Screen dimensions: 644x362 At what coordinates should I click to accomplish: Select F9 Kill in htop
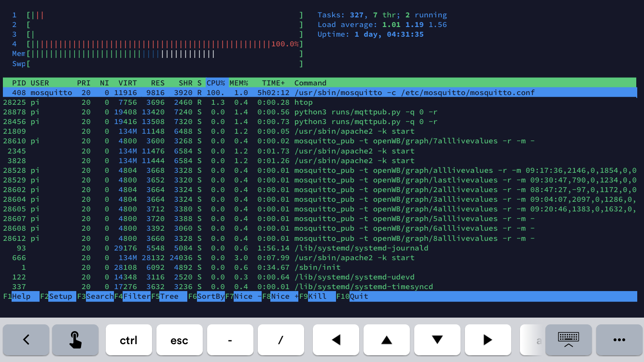click(x=317, y=296)
